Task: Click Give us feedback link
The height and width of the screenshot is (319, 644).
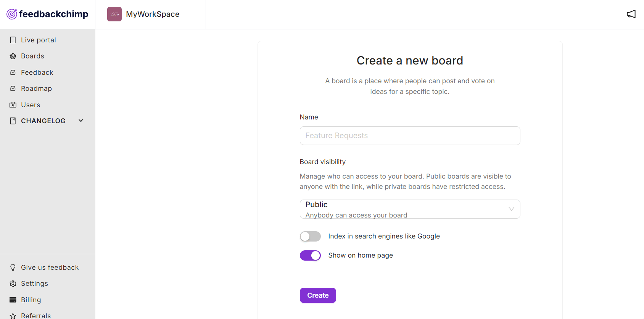Action: [x=50, y=267]
